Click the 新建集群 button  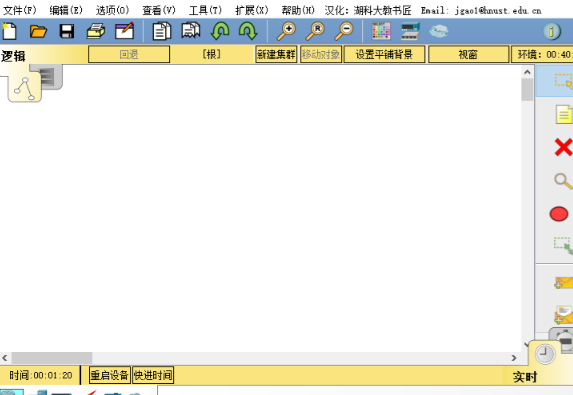coord(276,54)
